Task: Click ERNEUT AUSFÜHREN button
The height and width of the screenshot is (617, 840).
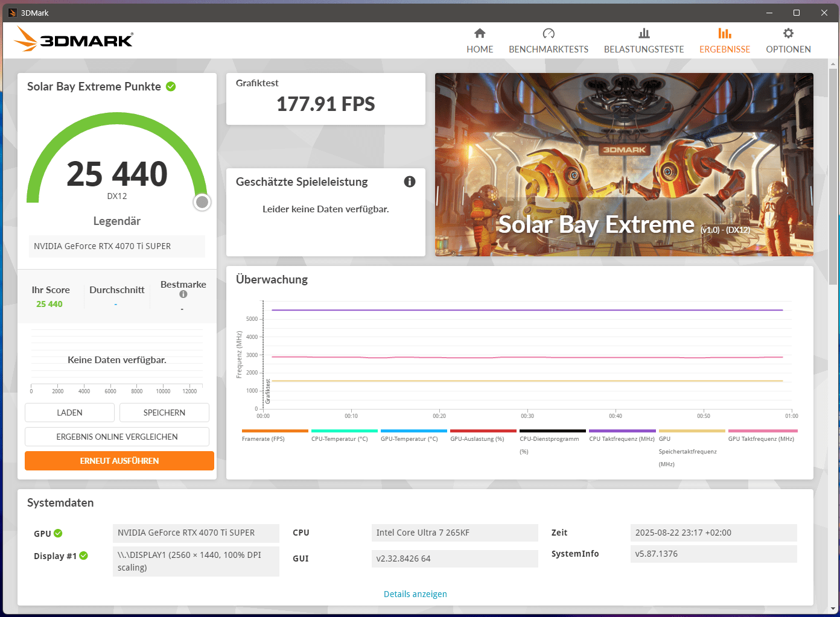Action: tap(119, 461)
